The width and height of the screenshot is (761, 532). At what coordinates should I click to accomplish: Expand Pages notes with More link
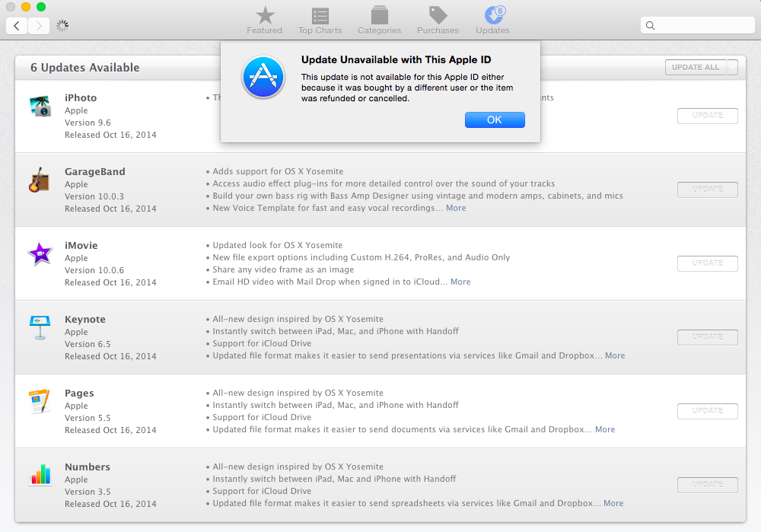click(605, 429)
